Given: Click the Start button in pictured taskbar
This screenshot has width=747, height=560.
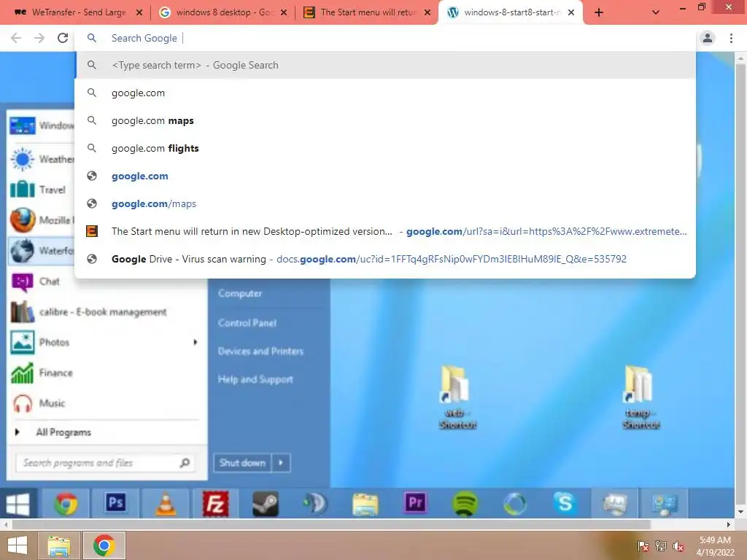Looking at the screenshot, I should 18,504.
